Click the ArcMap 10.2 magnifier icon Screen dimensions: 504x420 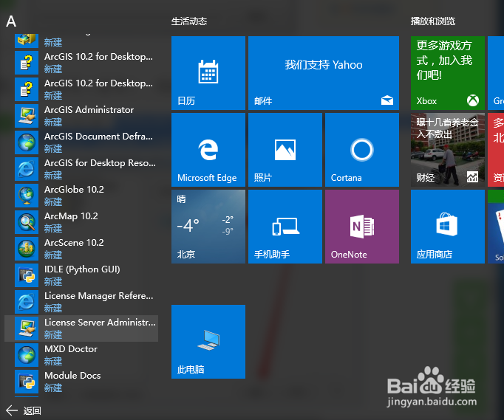[27, 222]
